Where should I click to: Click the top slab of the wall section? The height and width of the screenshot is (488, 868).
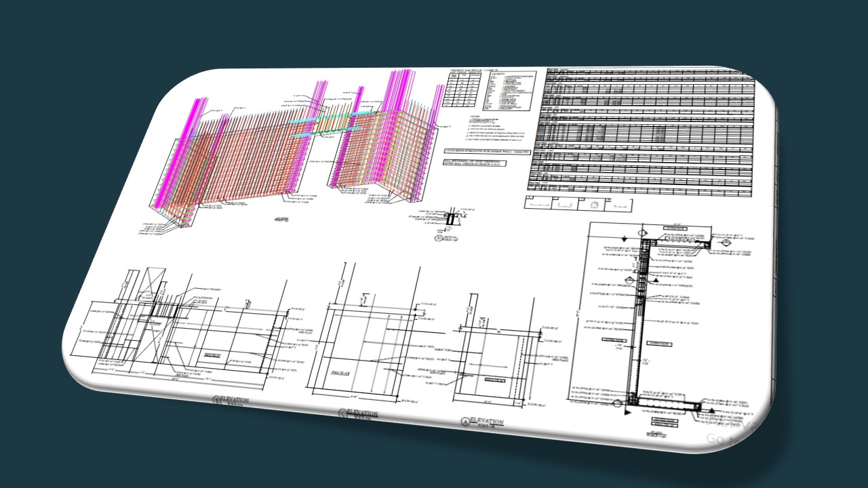(x=675, y=242)
